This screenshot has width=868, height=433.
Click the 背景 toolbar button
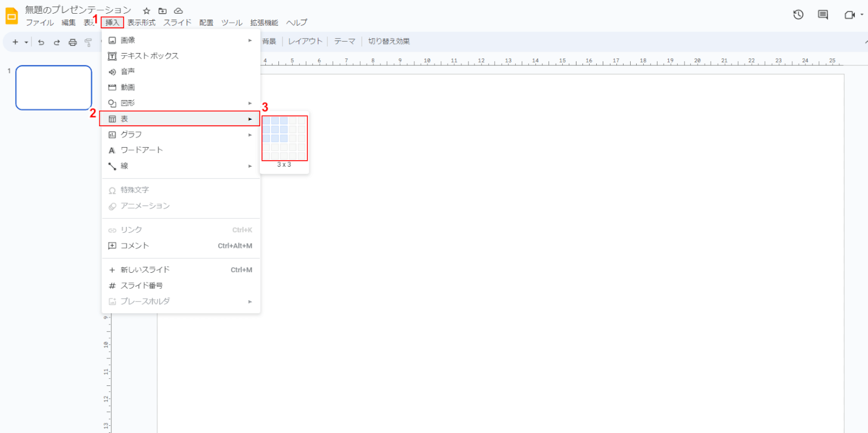(269, 42)
